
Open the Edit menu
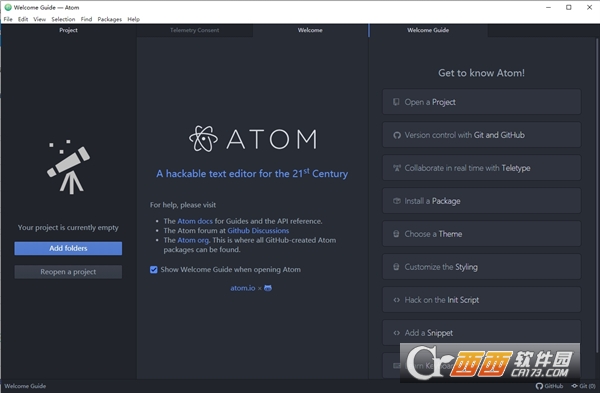click(23, 19)
